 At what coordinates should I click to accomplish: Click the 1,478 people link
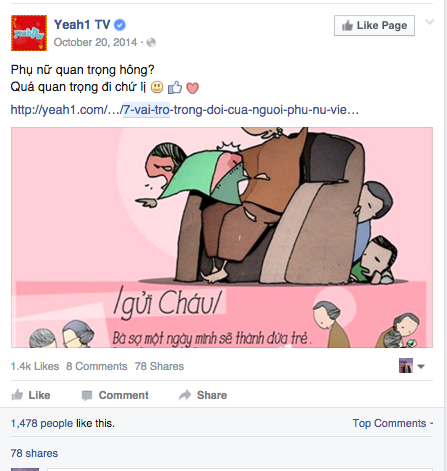(x=42, y=423)
